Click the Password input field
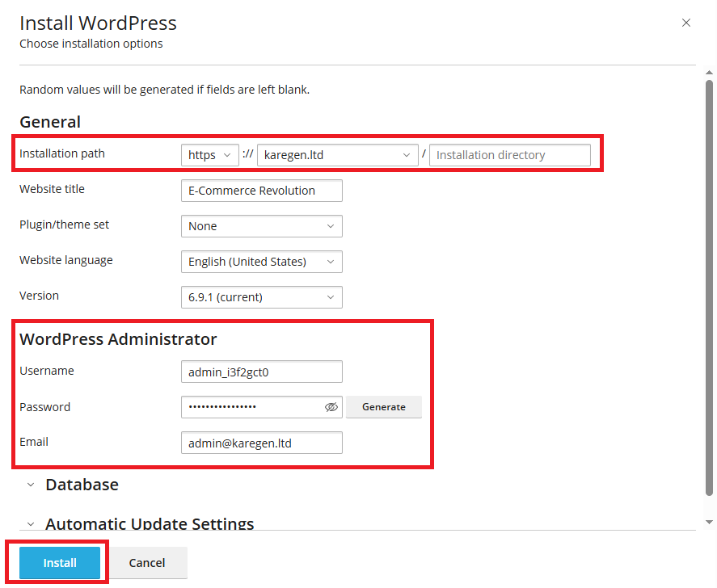This screenshot has height=588, width=717. point(251,407)
